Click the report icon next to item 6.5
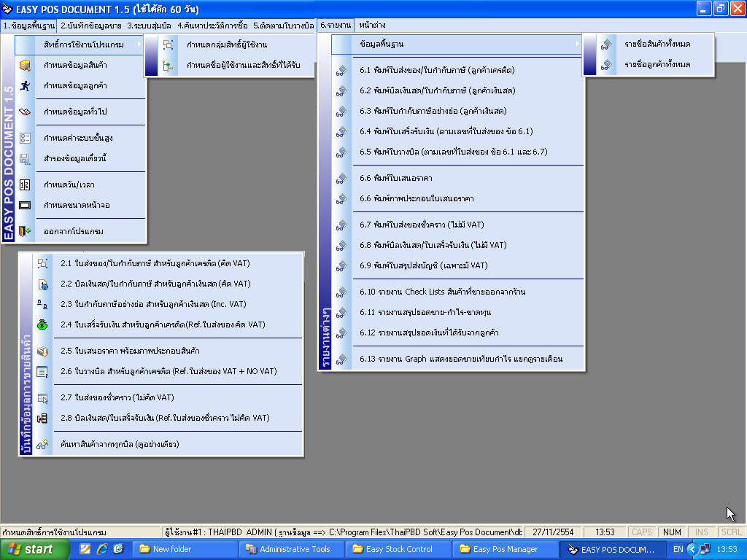 tap(341, 152)
